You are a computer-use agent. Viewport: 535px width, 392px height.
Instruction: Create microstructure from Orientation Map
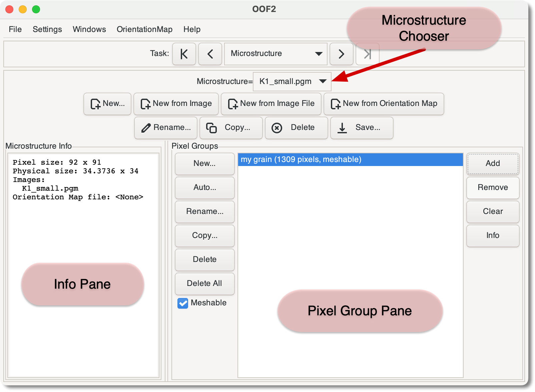pyautogui.click(x=384, y=104)
